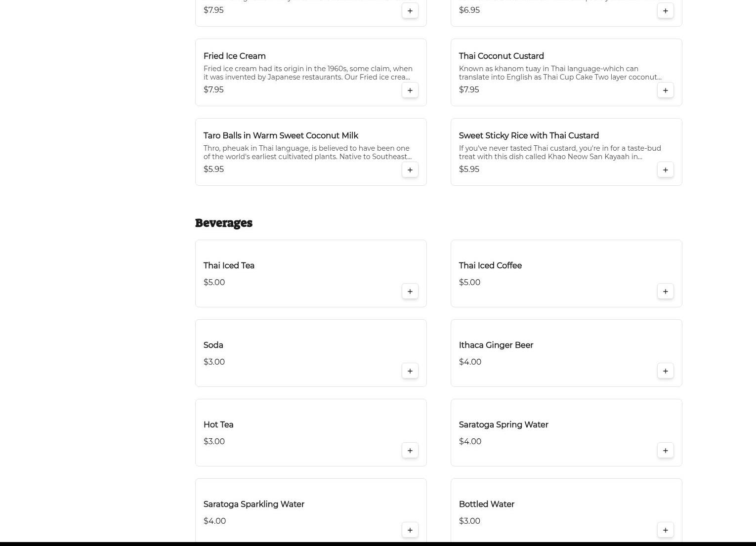Add Sweet Sticky Rice with Thai Custard

pos(665,170)
